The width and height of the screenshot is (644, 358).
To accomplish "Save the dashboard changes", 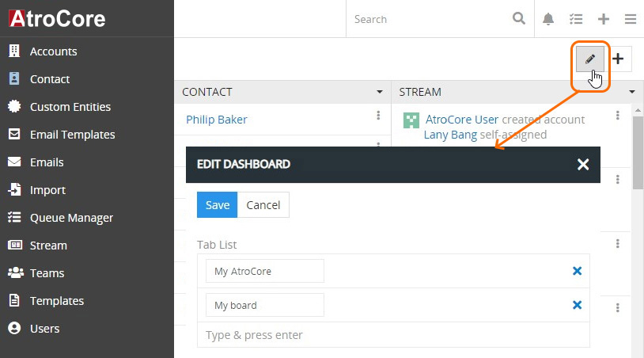I will (218, 204).
